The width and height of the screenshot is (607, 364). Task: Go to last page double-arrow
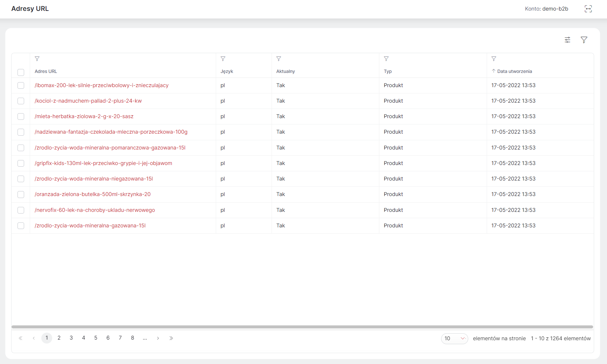point(171,338)
